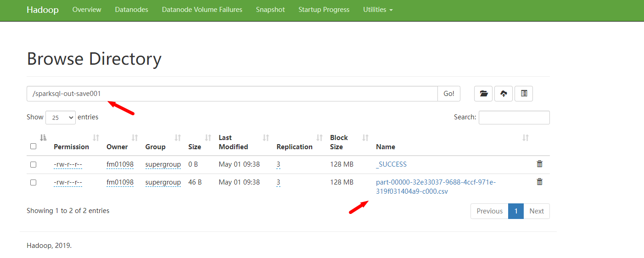
Task: Click the Next pagination button
Action: click(537, 211)
